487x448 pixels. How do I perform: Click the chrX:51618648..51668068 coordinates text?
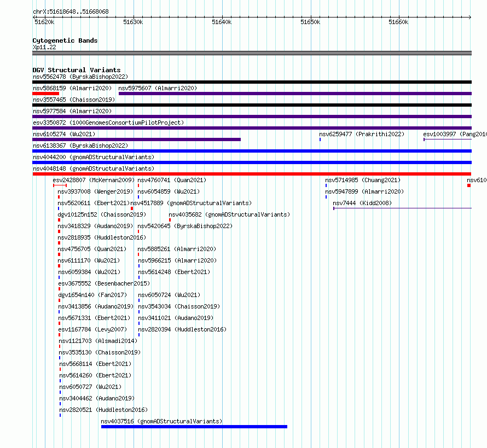[x=71, y=12]
